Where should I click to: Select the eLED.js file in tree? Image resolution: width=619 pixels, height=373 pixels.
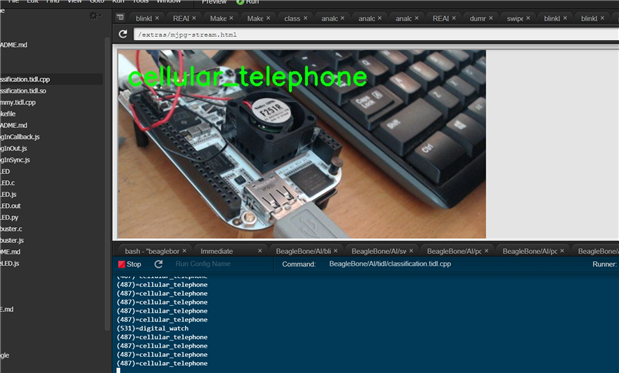tap(9, 263)
